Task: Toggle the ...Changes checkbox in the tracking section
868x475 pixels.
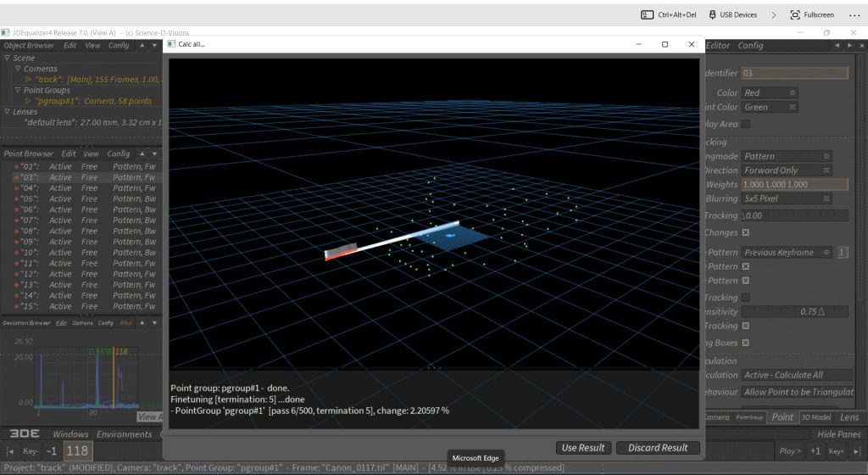Action: pos(746,232)
